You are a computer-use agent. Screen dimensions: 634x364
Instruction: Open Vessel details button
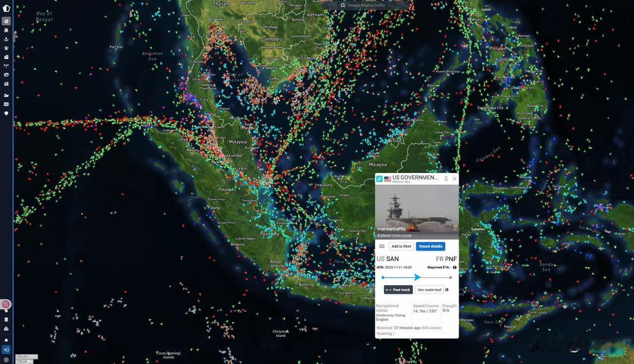pyautogui.click(x=430, y=246)
